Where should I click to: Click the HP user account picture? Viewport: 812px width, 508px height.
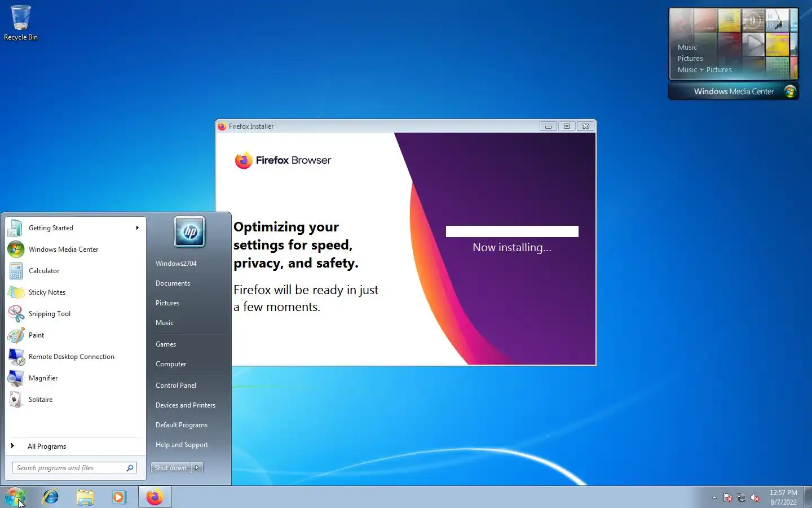[x=189, y=232]
